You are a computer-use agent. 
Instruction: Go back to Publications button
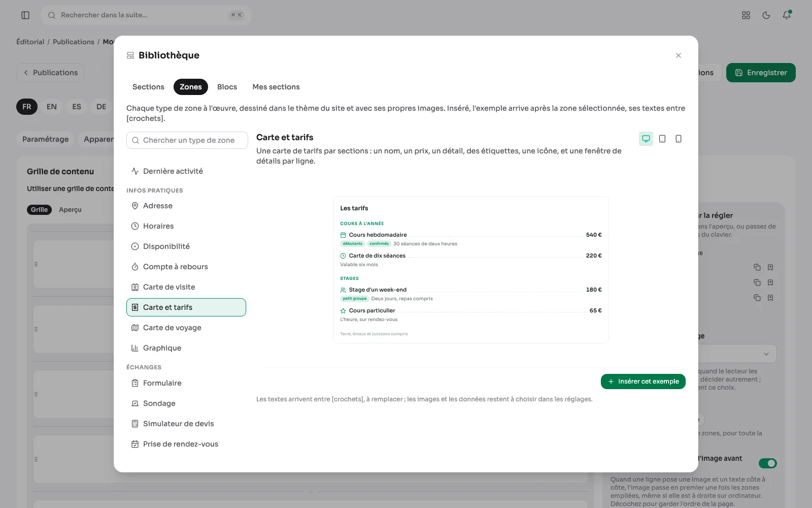pyautogui.click(x=50, y=73)
